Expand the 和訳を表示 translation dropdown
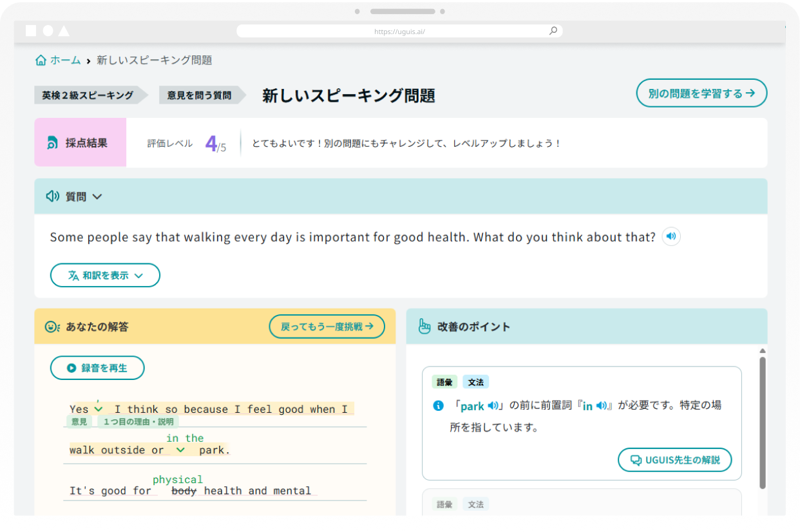 pyautogui.click(x=105, y=275)
